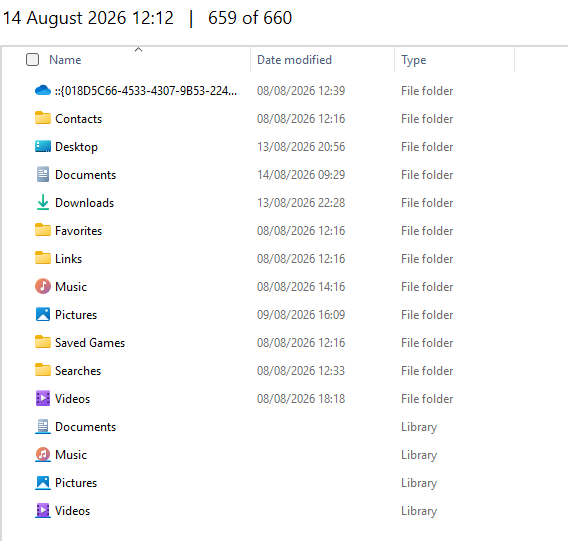This screenshot has height=541, width=568.
Task: Click the Saved Games folder icon
Action: pos(43,342)
